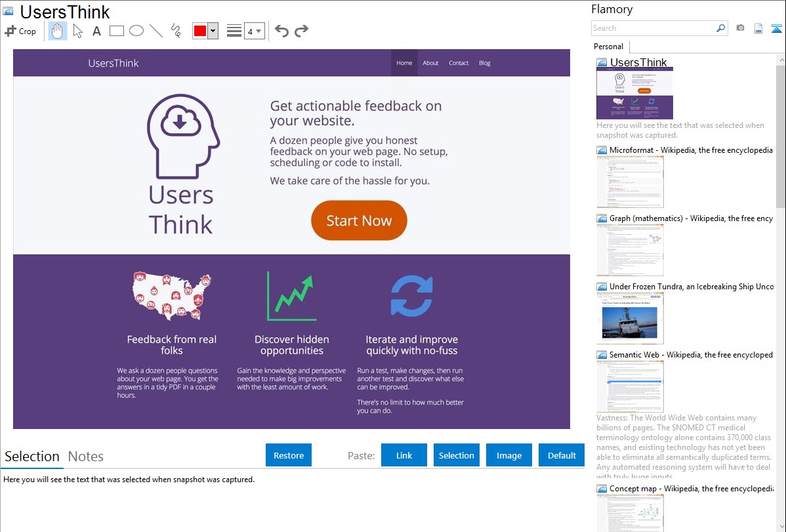
Task: Click Blog in the UsersThink navbar
Action: click(484, 63)
